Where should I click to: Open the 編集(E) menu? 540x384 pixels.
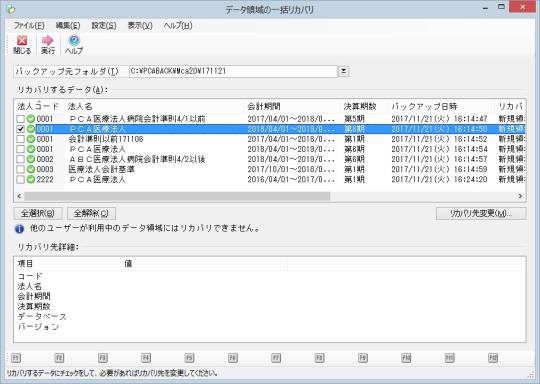[68, 26]
